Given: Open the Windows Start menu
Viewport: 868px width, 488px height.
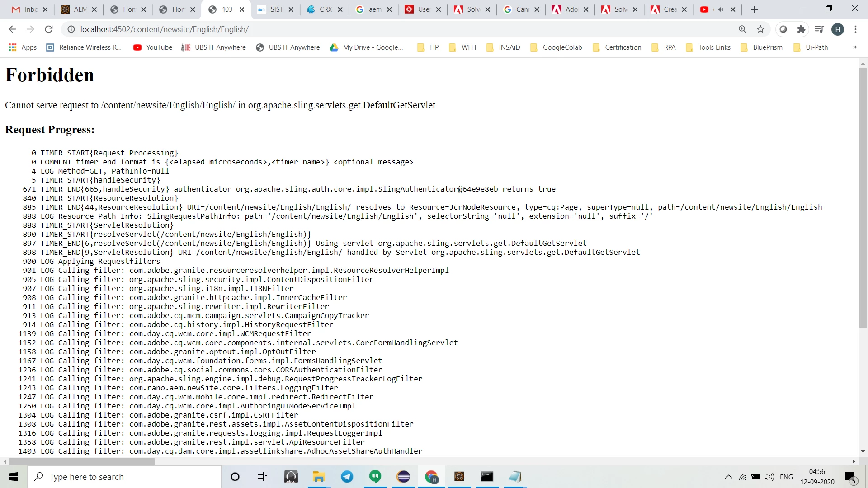Looking at the screenshot, I should [x=14, y=477].
